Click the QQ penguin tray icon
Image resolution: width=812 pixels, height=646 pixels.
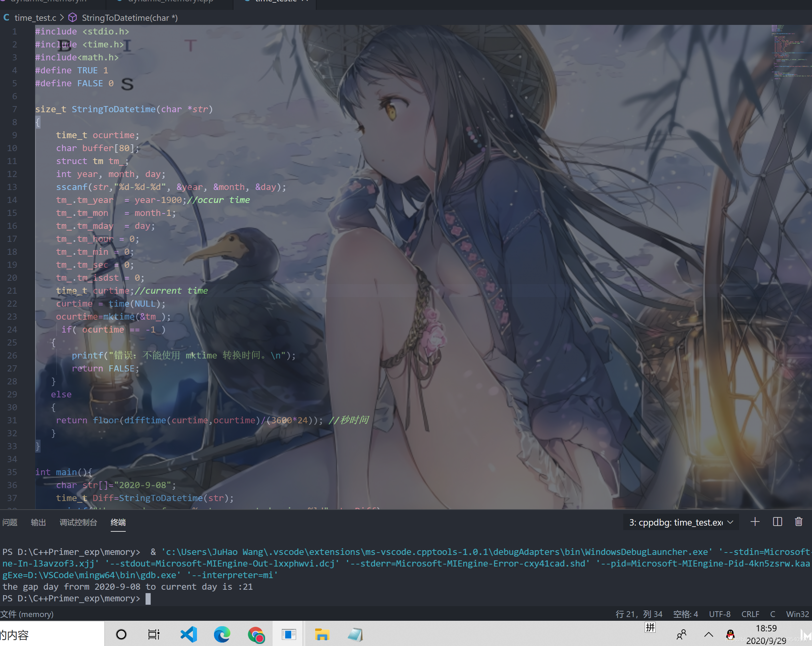(730, 635)
